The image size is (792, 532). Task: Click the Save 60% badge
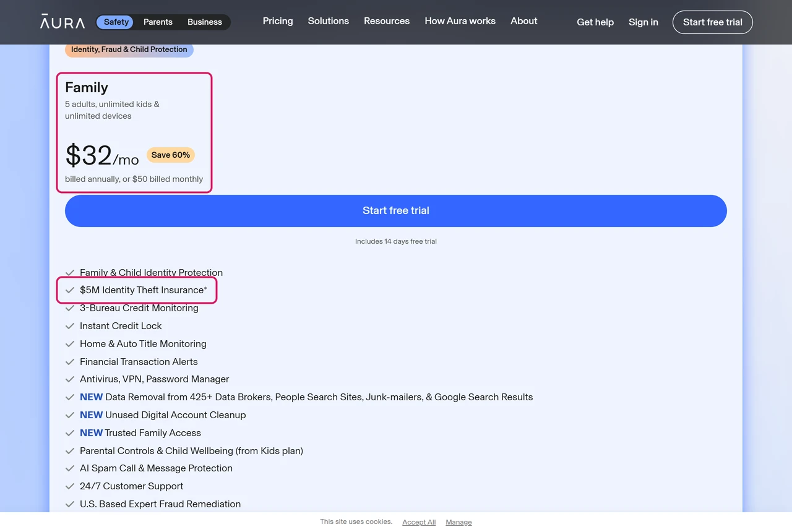pos(171,155)
